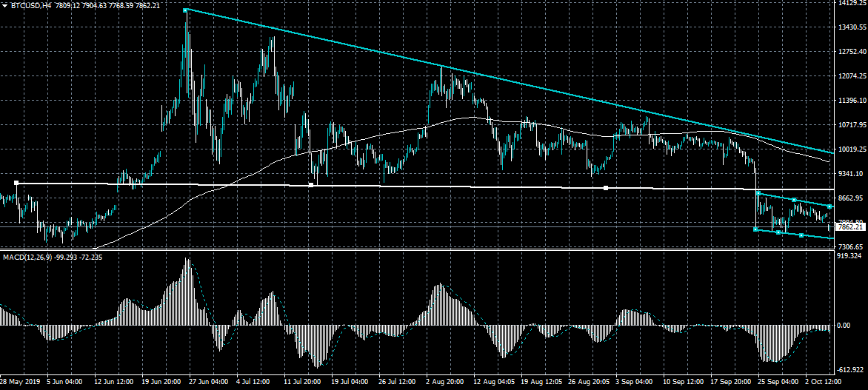
Task: Select the white horizontal line's leftmost anchor point
Action: click(x=16, y=183)
